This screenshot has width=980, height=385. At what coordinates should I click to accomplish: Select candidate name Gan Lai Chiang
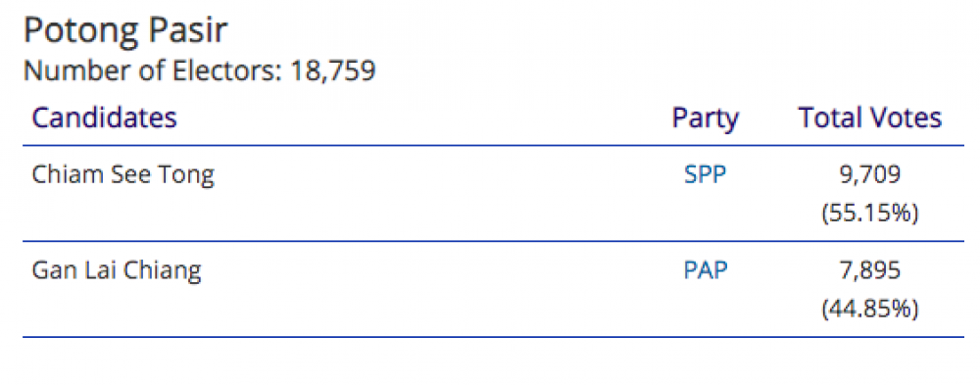(x=117, y=272)
